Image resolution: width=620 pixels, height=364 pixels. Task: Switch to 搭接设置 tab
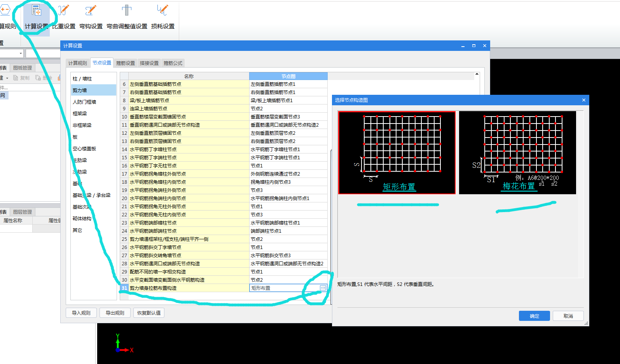[149, 63]
